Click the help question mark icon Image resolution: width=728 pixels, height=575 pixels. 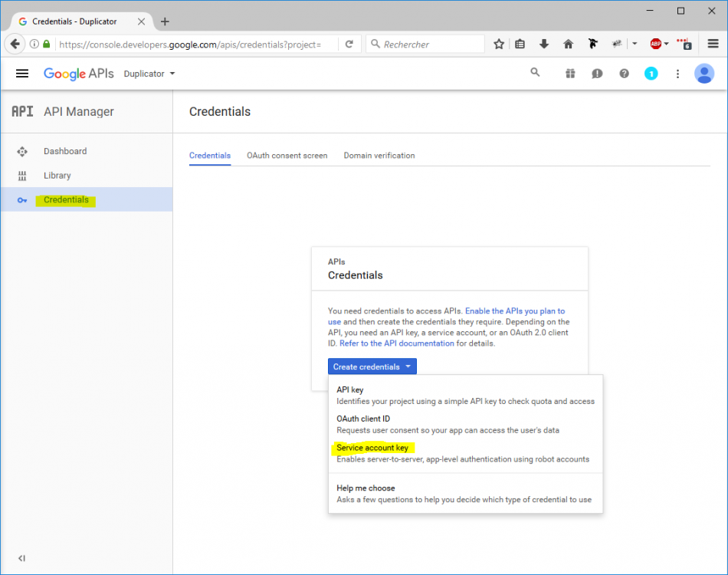[624, 74]
